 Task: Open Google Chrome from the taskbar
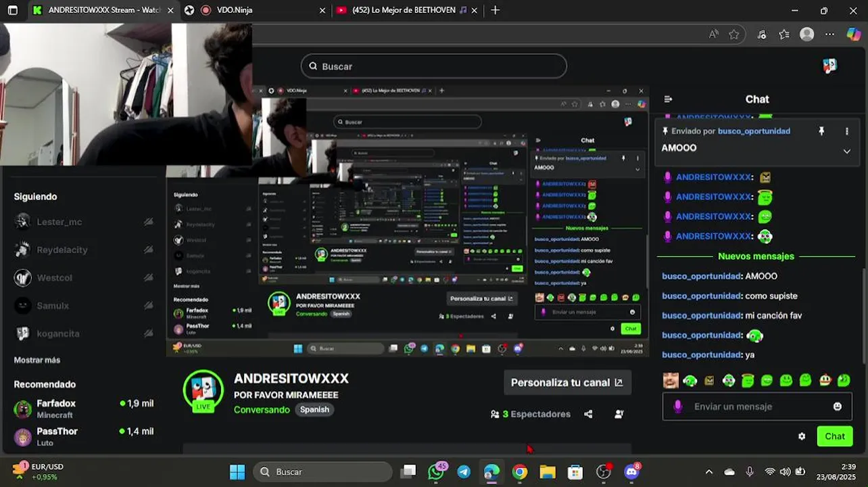pyautogui.click(x=519, y=472)
